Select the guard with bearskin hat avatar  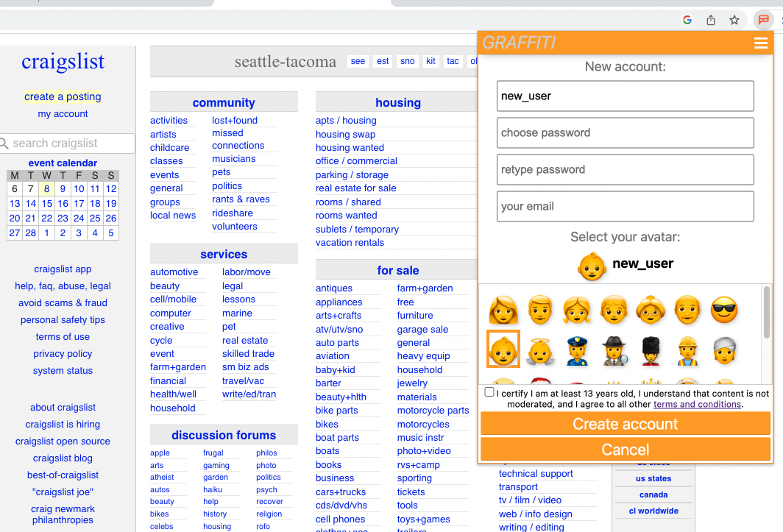tap(651, 350)
